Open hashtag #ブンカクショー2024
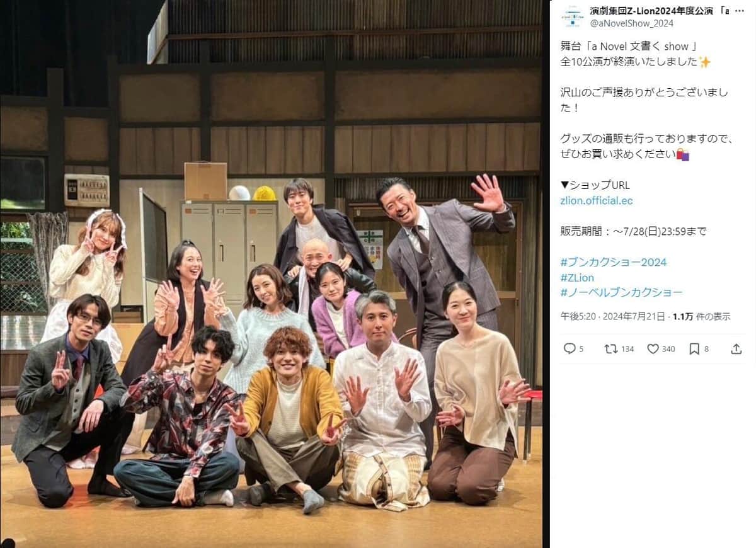 tap(613, 262)
